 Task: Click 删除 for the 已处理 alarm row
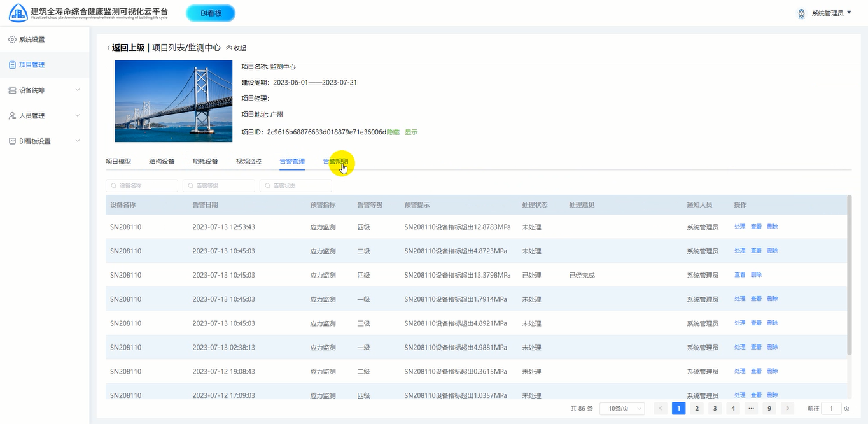pyautogui.click(x=756, y=275)
